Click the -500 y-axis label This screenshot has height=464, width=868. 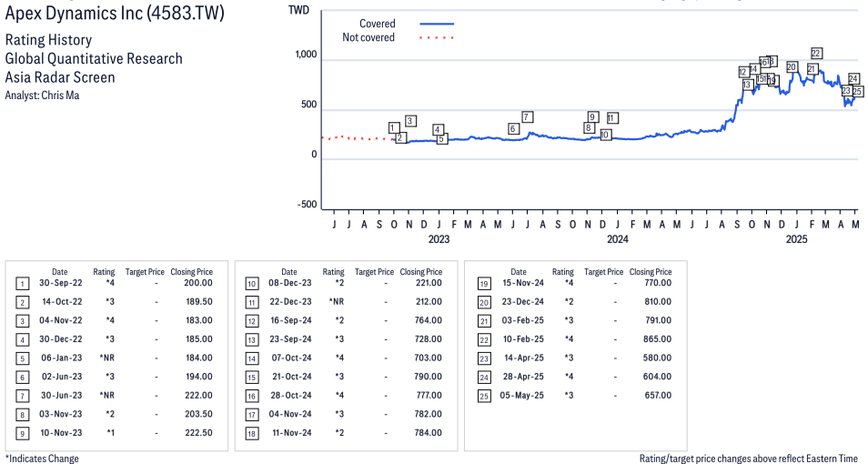pyautogui.click(x=308, y=205)
